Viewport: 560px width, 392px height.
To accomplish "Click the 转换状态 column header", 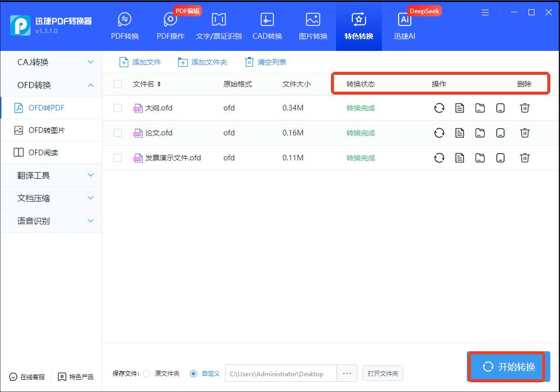I will 360,84.
